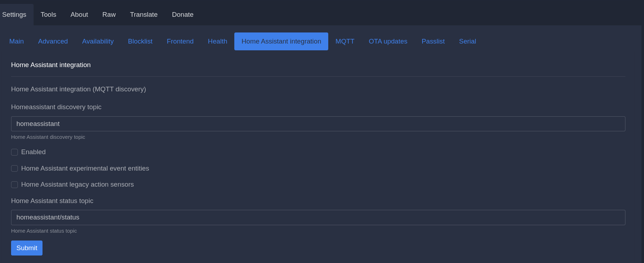Open the Availability settings tab
Image resolution: width=644 pixels, height=263 pixels.
(x=98, y=41)
